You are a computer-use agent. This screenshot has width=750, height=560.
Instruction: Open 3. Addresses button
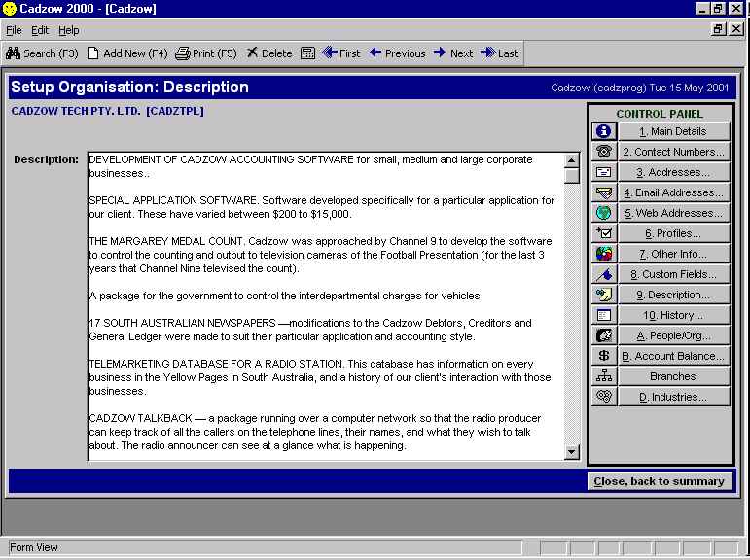673,172
